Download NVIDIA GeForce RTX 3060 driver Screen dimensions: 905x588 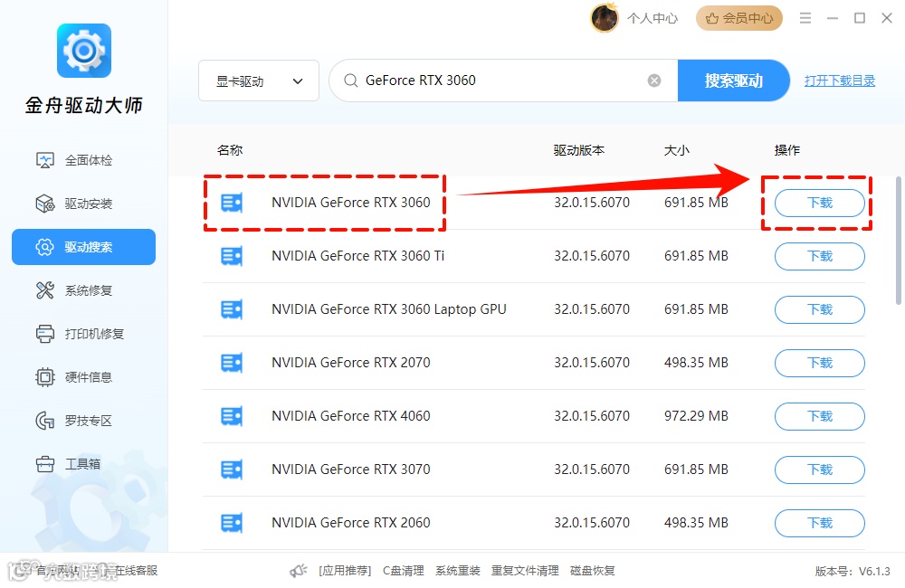coord(820,203)
